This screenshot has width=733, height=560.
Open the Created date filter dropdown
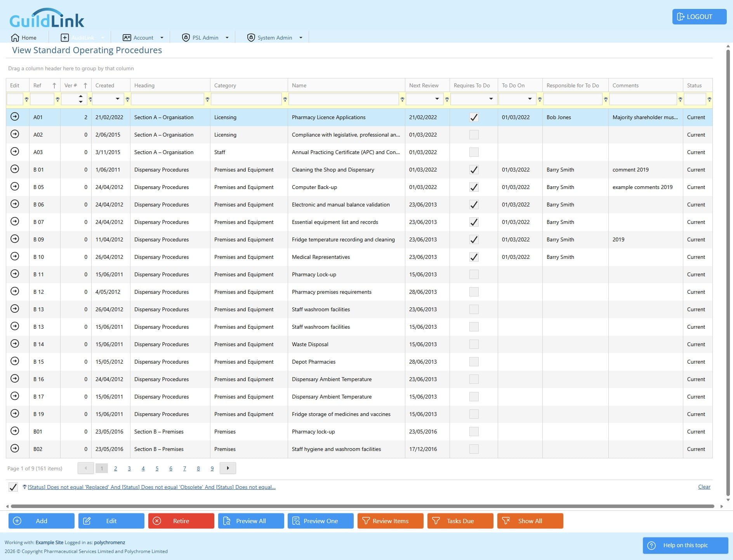tap(117, 99)
